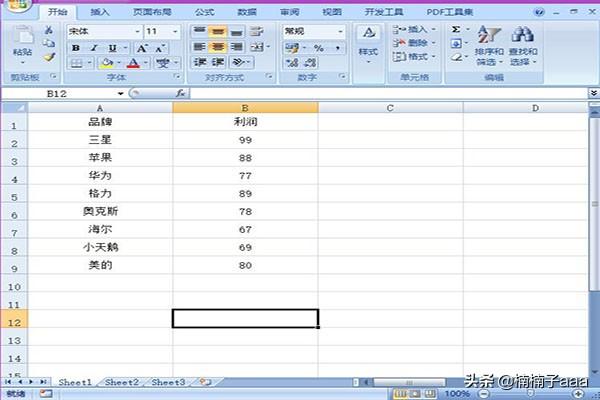Expand the formula bar chevron

pyautogui.click(x=593, y=93)
